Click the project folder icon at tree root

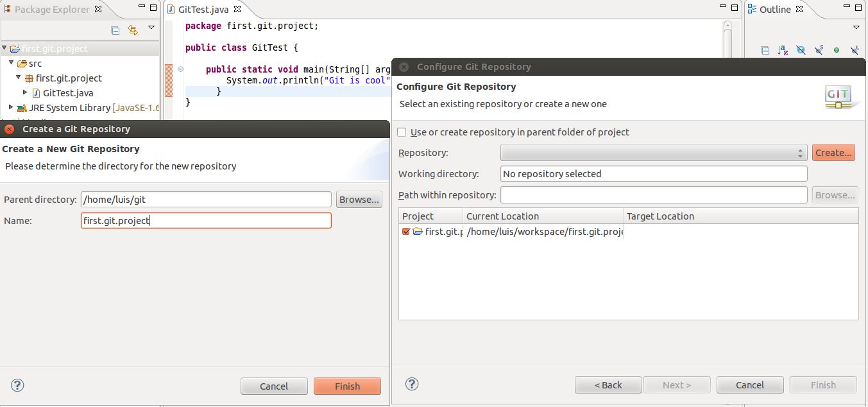15,48
